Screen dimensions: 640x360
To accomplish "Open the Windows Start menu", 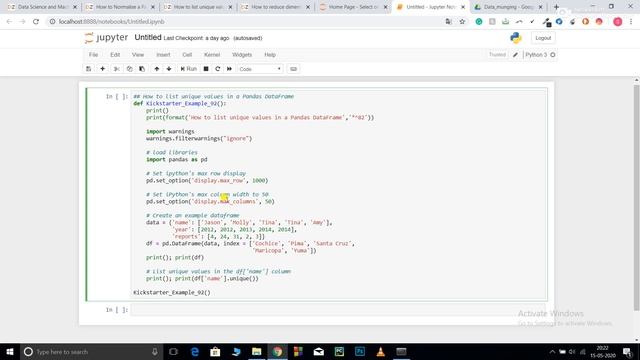I will click(10, 351).
